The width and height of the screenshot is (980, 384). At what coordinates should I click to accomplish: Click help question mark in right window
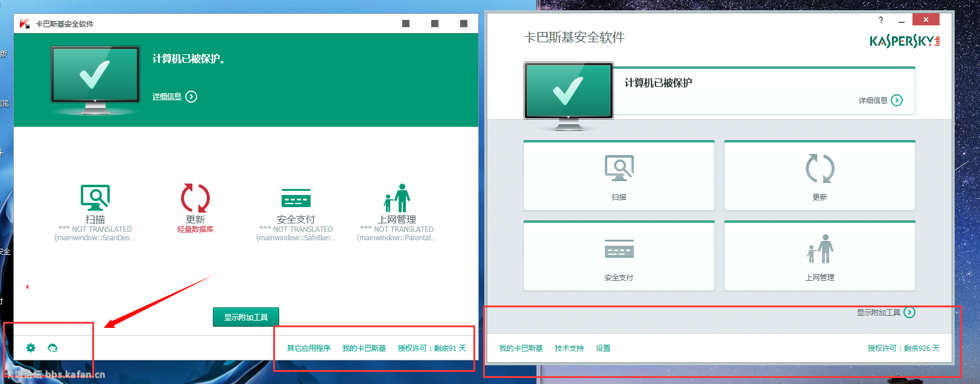coord(880,20)
